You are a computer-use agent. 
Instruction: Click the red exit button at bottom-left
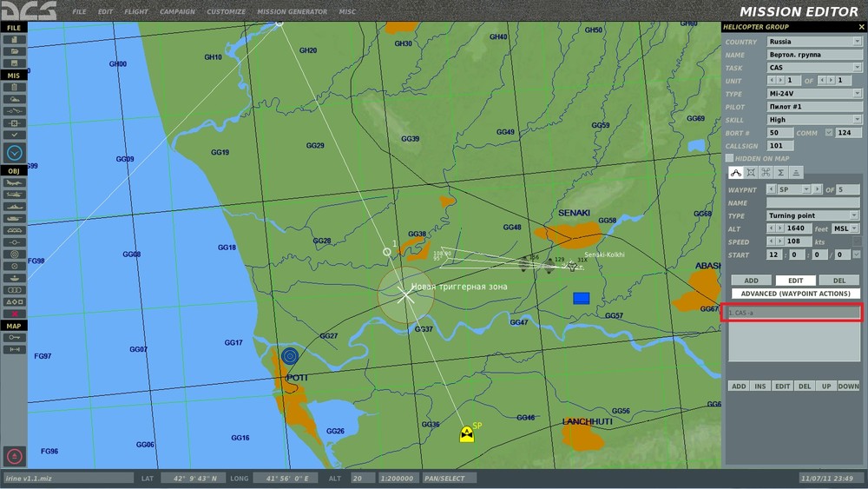pyautogui.click(x=15, y=456)
